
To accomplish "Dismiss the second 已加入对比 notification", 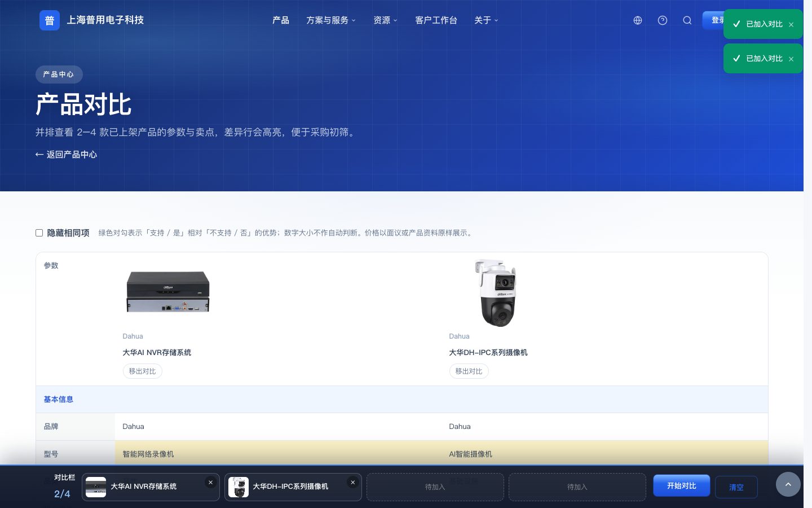I will pos(791,59).
